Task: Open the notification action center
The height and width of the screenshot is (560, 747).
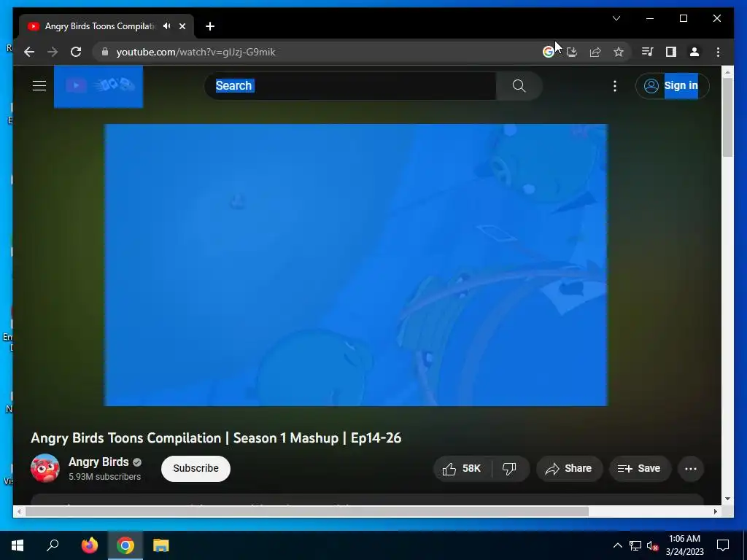Action: click(723, 545)
